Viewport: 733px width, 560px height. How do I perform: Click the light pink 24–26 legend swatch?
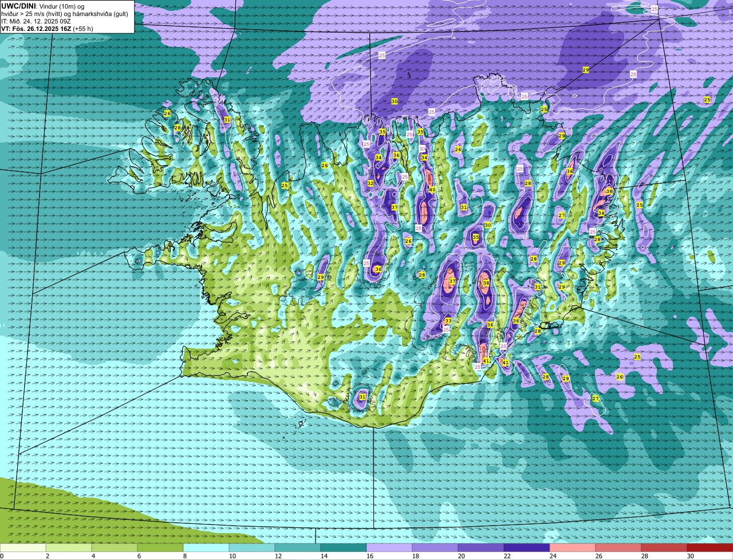573,547
